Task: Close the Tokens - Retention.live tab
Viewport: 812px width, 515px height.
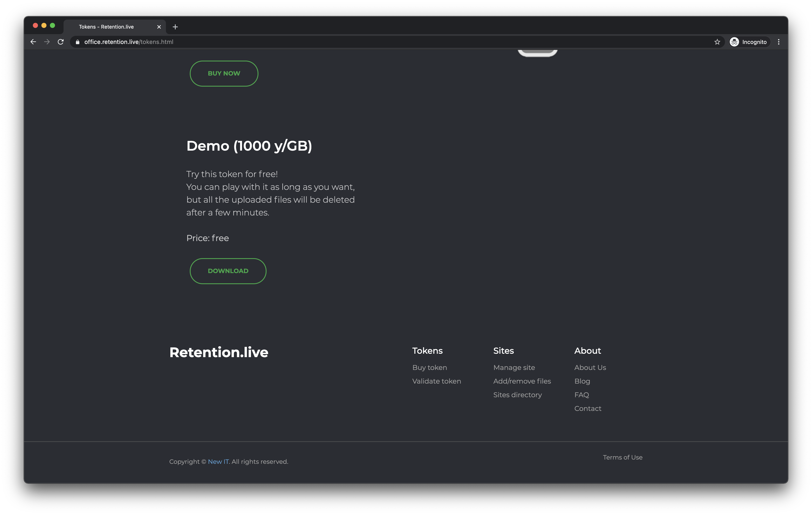Action: (x=159, y=27)
